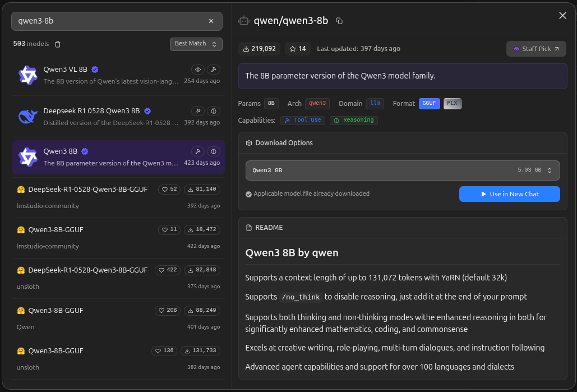
Task: Click the Use in New Chat button
Action: [x=509, y=194]
